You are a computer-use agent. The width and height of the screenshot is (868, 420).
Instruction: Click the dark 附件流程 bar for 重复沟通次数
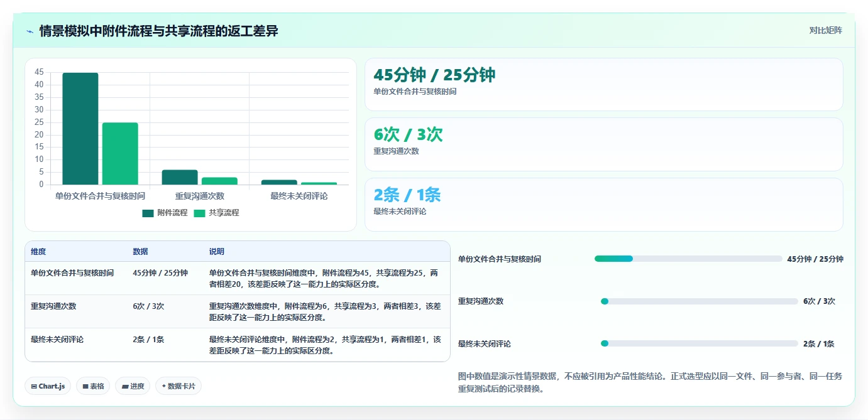point(180,177)
